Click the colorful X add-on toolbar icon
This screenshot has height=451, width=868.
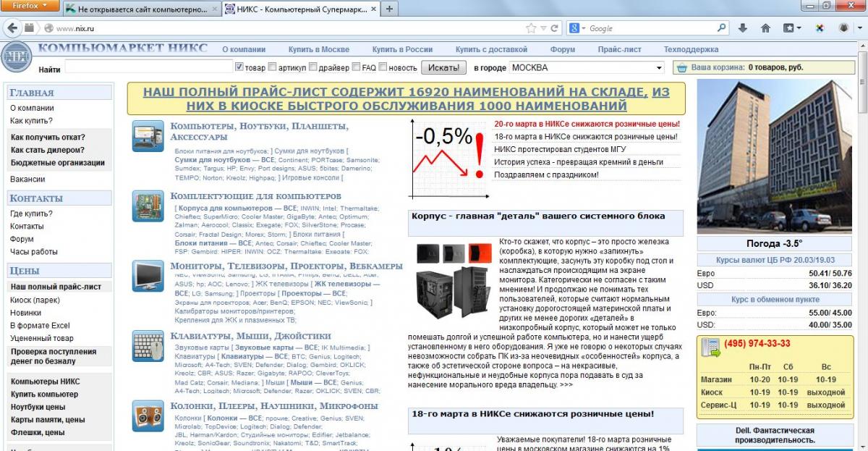pyautogui.click(x=820, y=28)
